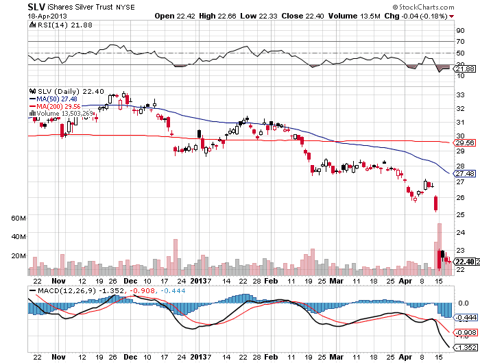Click the MA(50) 27.48 legend entry
480x363 pixels.
click(57, 99)
